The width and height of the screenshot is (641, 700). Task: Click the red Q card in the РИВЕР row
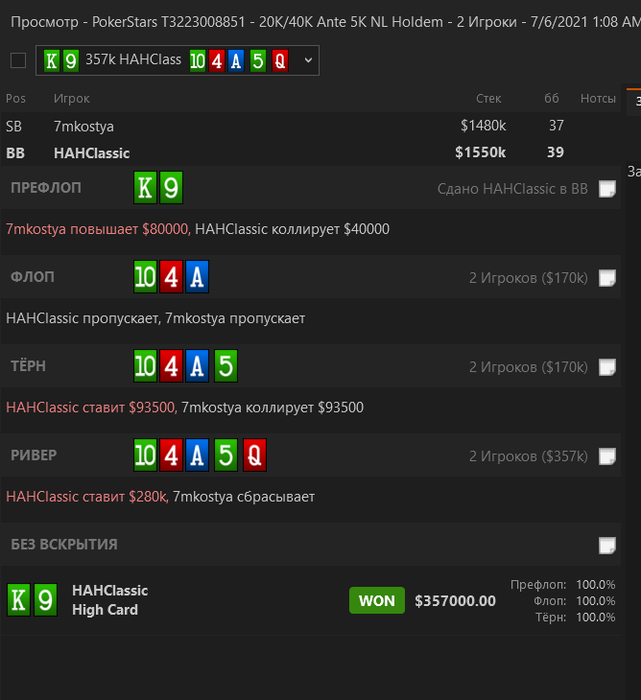255,455
